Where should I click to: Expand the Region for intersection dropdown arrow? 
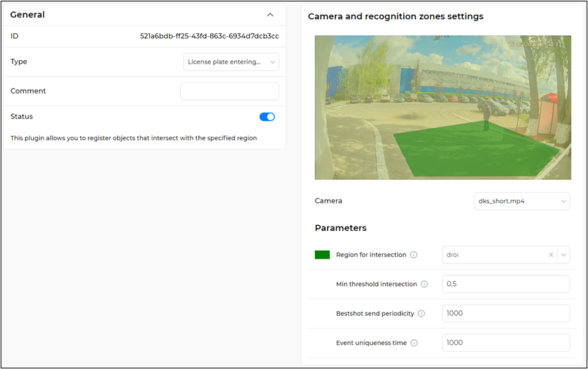click(x=564, y=255)
